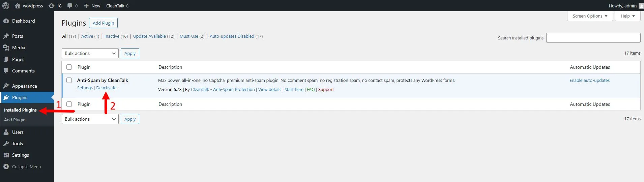
Task: Tick the select-all checkbox in table footer
Action: 69,104
